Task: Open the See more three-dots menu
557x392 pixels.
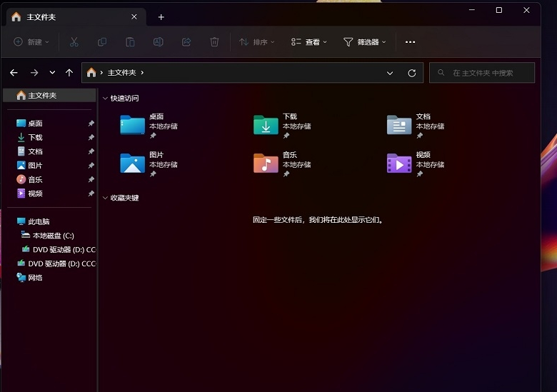Action: point(411,42)
